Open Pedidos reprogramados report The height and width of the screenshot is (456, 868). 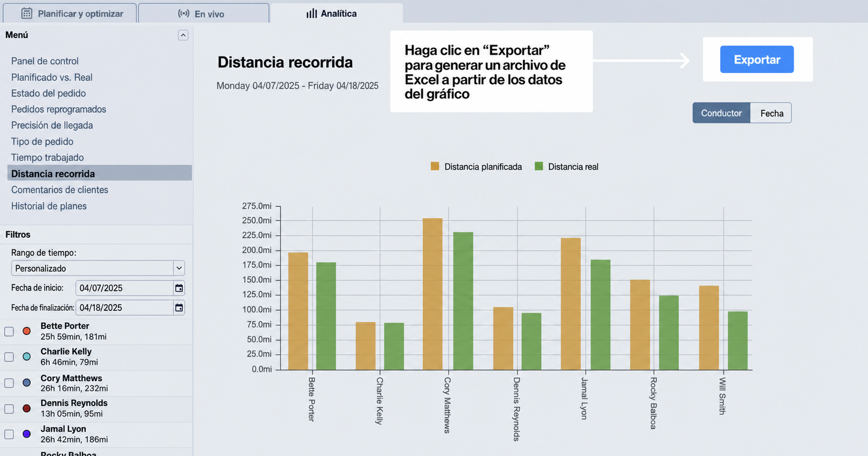point(59,109)
